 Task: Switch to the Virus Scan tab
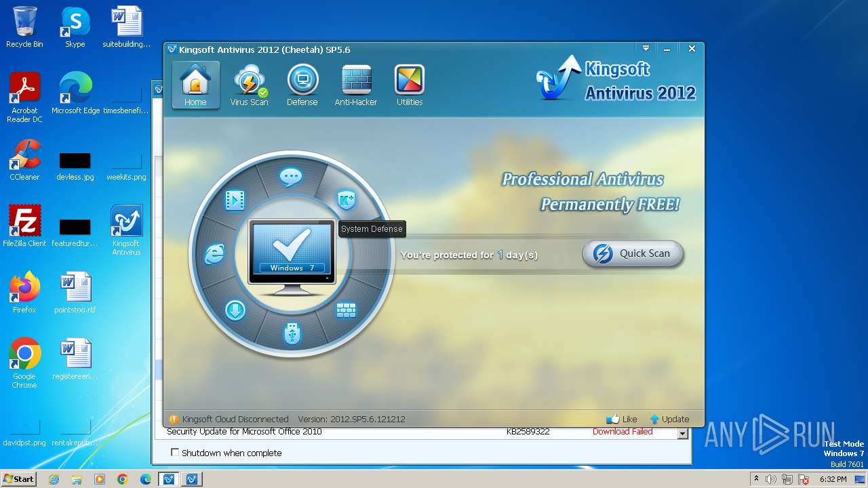(249, 85)
